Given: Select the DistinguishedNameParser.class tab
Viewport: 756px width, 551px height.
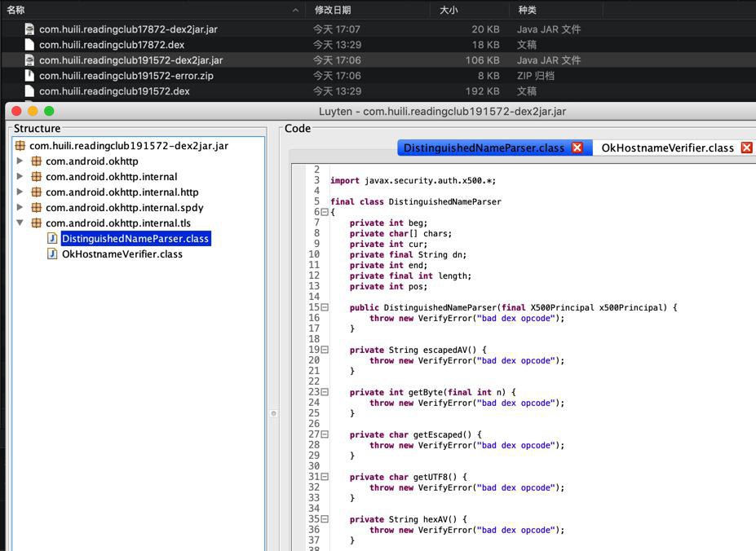Looking at the screenshot, I should 484,148.
